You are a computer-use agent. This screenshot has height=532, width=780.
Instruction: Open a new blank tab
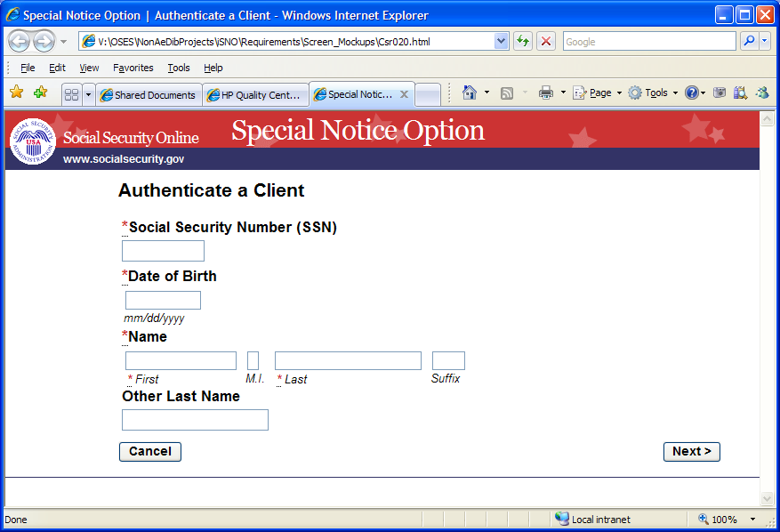[x=428, y=94]
